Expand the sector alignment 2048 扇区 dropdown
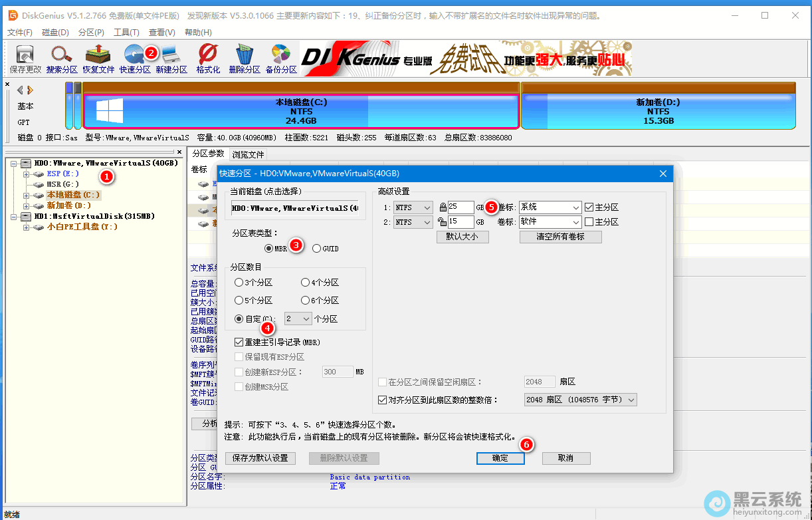The height and width of the screenshot is (520, 812). tap(580, 400)
